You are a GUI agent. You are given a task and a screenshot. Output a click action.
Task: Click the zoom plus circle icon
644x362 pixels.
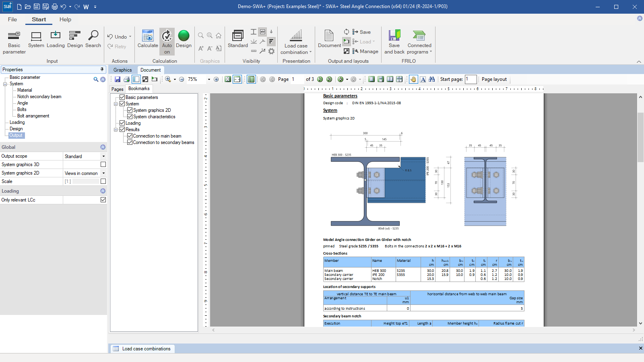tap(216, 79)
